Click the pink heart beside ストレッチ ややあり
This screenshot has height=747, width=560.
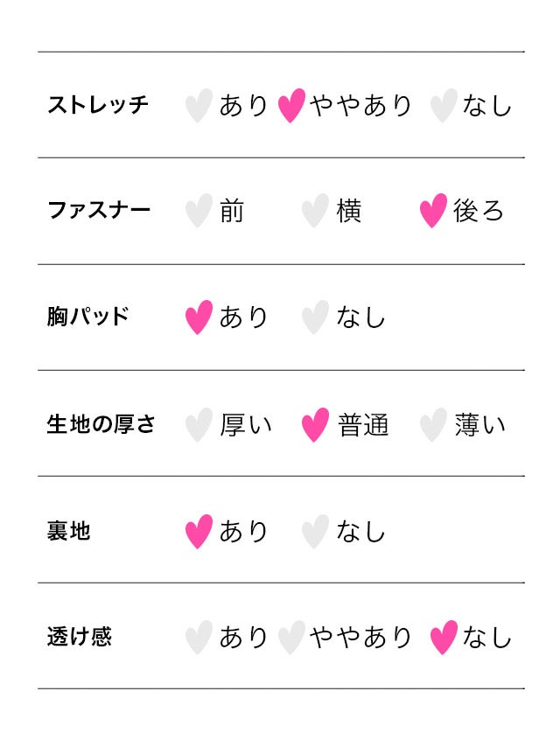[x=291, y=106]
